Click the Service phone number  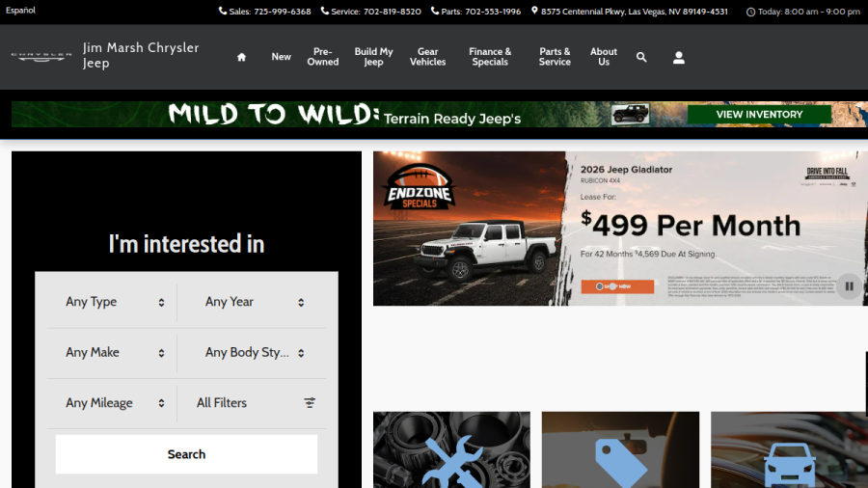click(x=392, y=12)
